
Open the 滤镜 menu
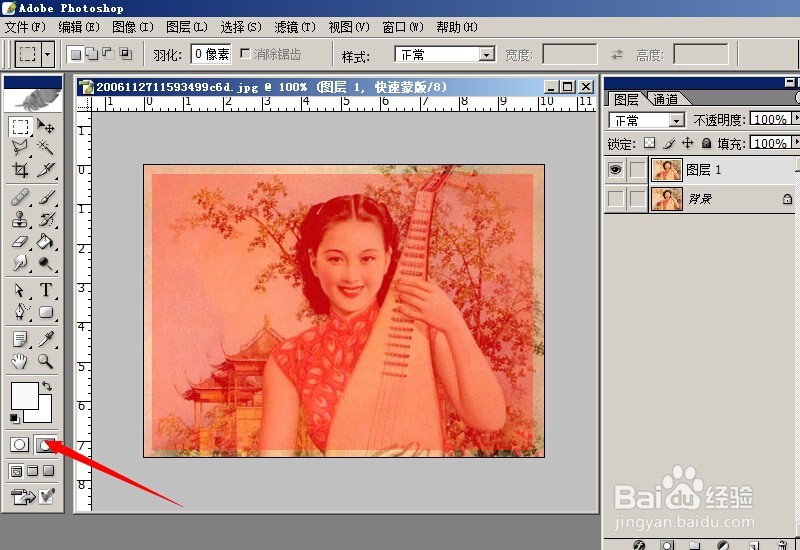(295, 27)
